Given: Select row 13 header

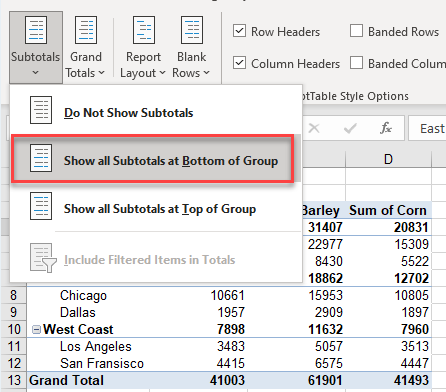Looking at the screenshot, I should (13, 380).
